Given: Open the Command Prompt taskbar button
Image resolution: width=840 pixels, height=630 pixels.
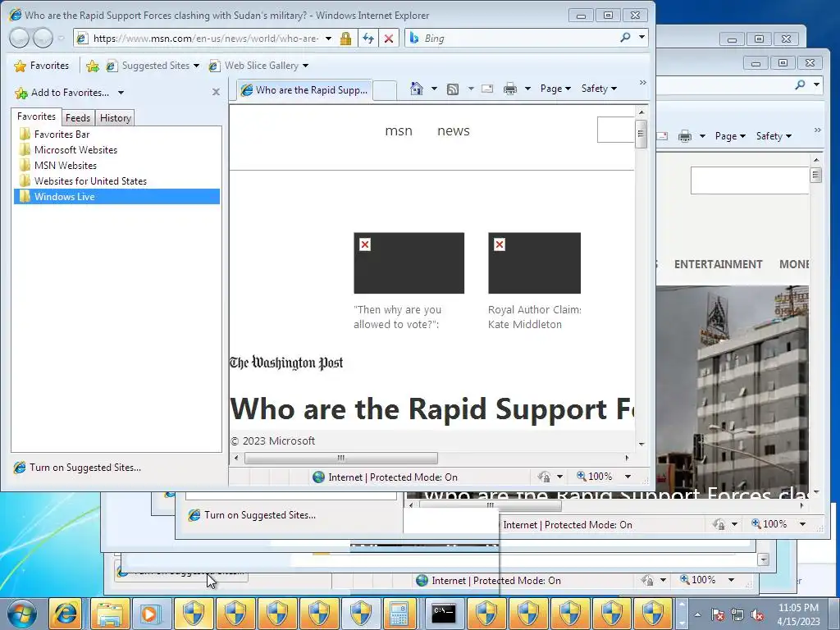Looking at the screenshot, I should click(444, 614).
